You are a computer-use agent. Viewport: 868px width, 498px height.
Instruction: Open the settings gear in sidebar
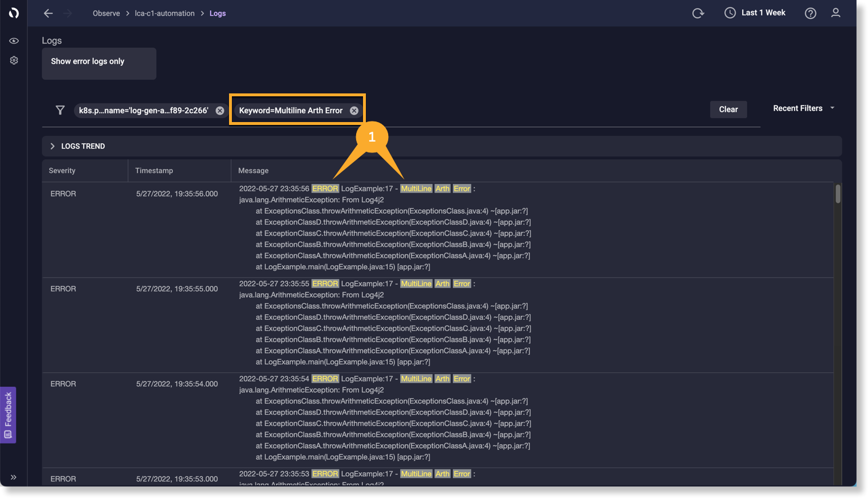(14, 60)
